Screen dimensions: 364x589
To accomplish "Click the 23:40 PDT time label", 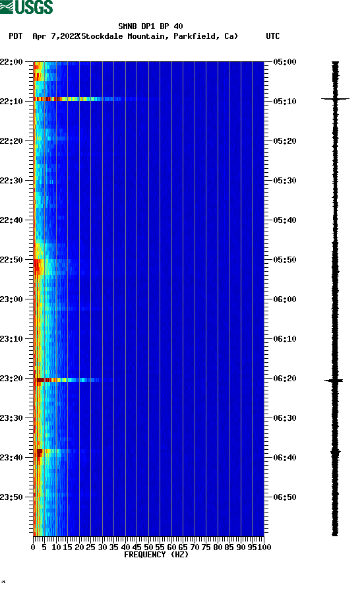I will pyautogui.click(x=11, y=458).
